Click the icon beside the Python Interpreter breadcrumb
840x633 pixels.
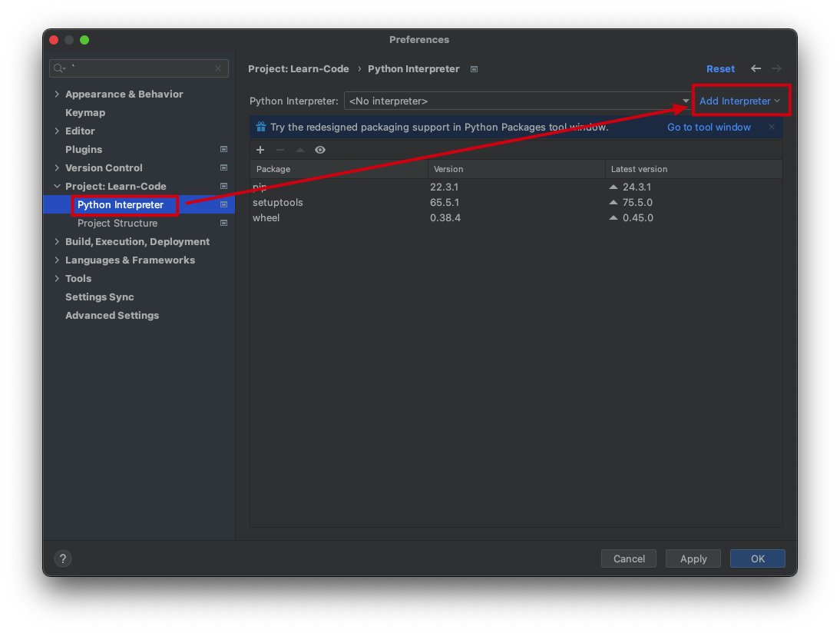[474, 69]
